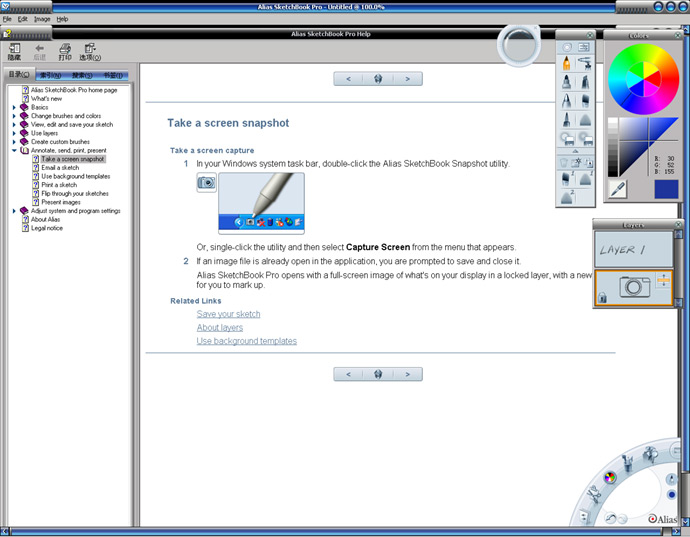Viewport: 690px width, 537px height.
Task: Choose the soft eraser with white block
Action: click(x=585, y=138)
